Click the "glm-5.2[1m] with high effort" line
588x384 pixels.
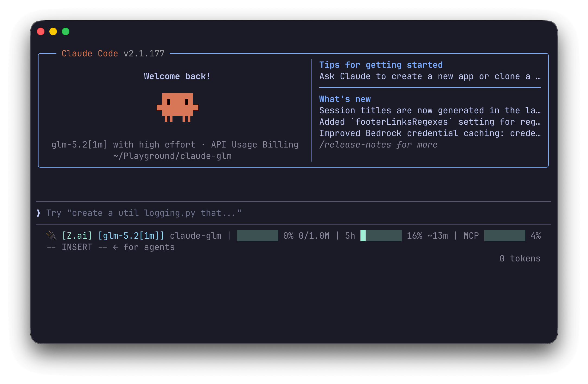[175, 145]
